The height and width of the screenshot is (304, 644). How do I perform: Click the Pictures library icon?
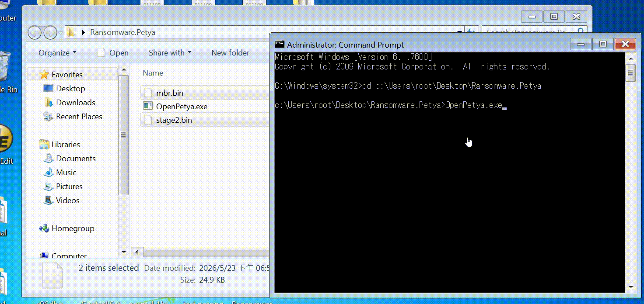pyautogui.click(x=49, y=187)
